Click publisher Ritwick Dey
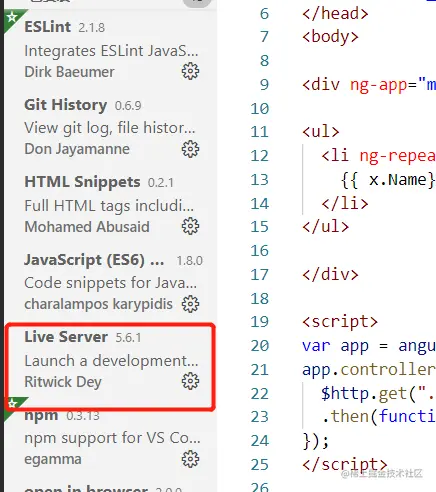This screenshot has width=436, height=492. tap(63, 382)
